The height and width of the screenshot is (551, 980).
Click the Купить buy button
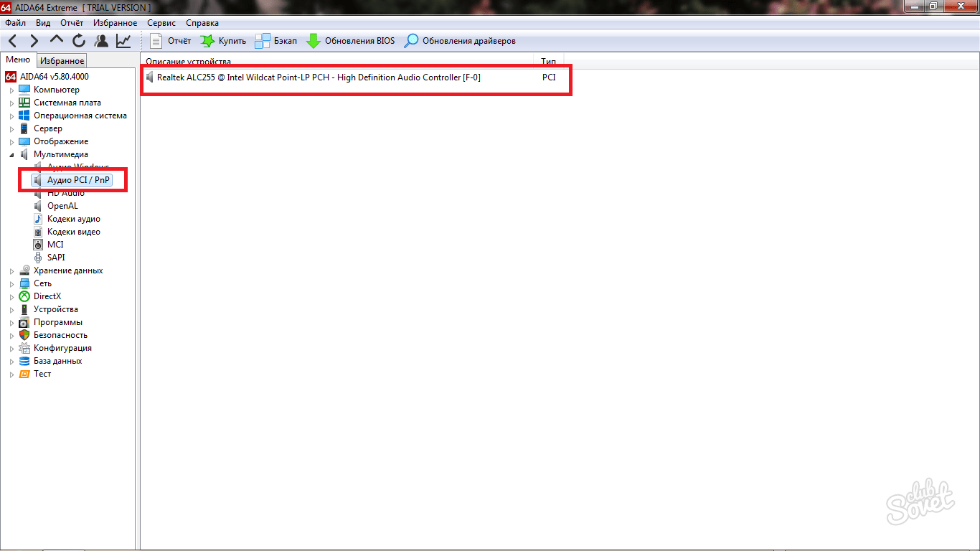223,41
